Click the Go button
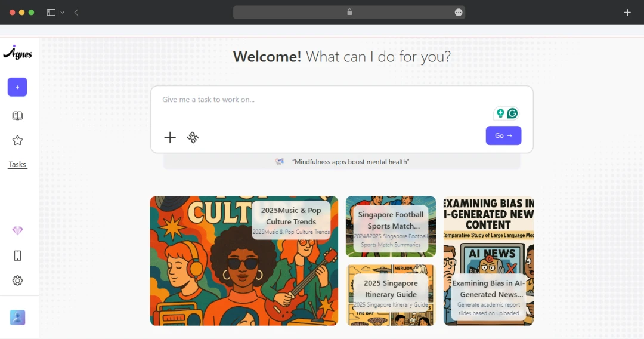The image size is (644, 339). click(x=503, y=135)
